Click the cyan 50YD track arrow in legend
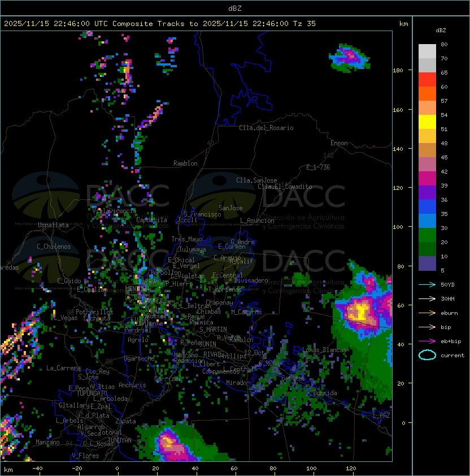This screenshot has width=470, height=476. 427,285
